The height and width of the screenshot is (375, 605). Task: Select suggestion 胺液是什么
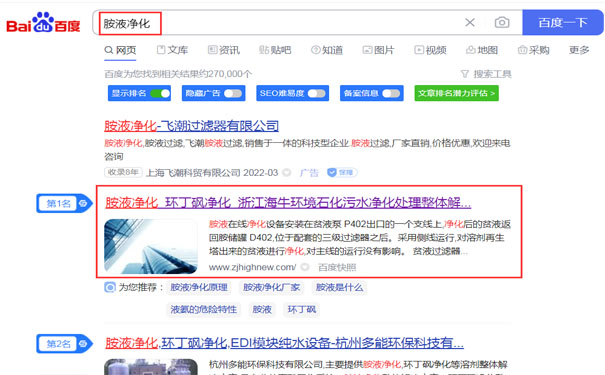click(340, 287)
